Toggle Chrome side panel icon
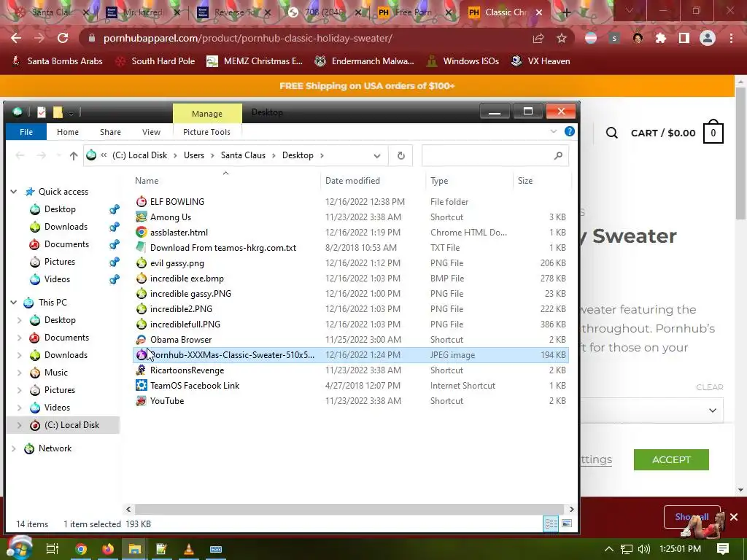The height and width of the screenshot is (560, 747). click(x=684, y=38)
